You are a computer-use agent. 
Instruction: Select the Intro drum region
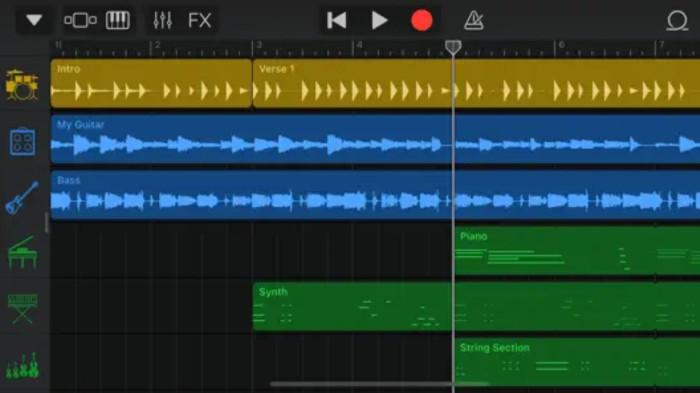(151, 84)
